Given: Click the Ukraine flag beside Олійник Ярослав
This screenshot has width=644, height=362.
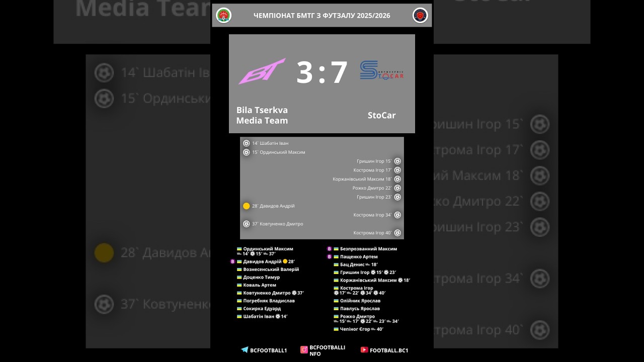Looking at the screenshot, I should click(x=336, y=301).
